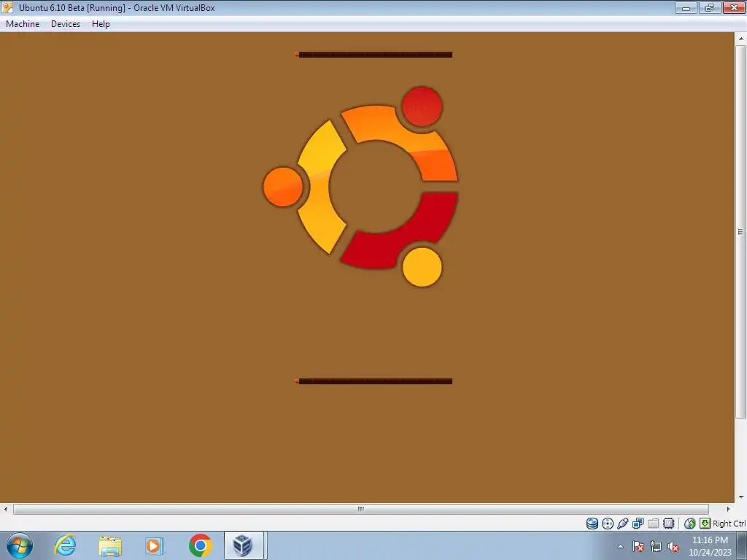Click the shared folders status icon
The height and width of the screenshot is (560, 747).
point(653,524)
